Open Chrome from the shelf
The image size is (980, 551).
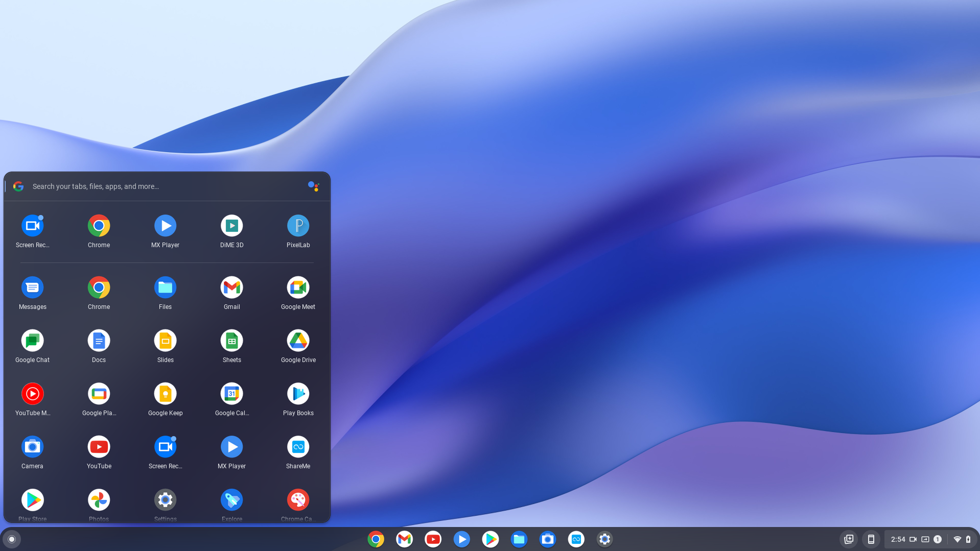376,539
